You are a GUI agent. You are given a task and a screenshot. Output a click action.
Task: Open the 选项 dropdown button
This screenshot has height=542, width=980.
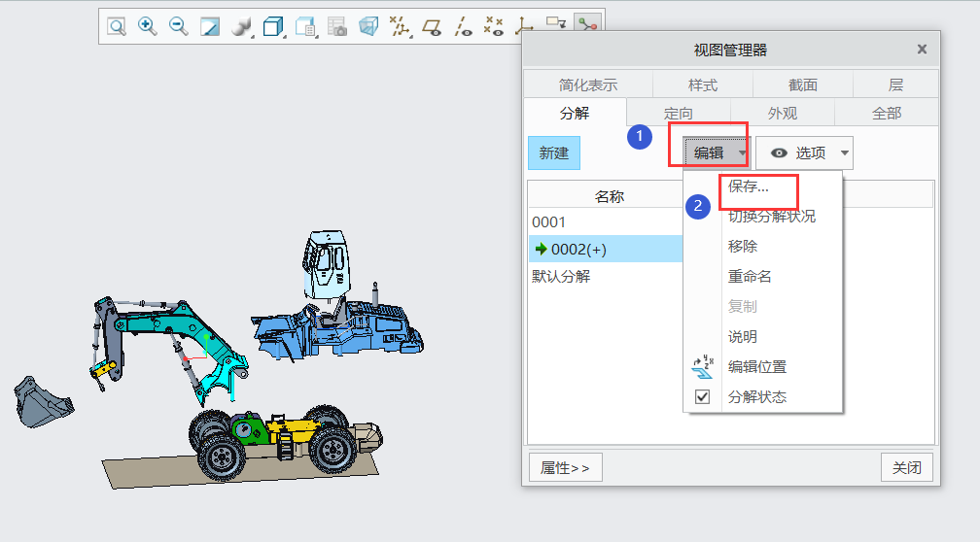tap(804, 153)
